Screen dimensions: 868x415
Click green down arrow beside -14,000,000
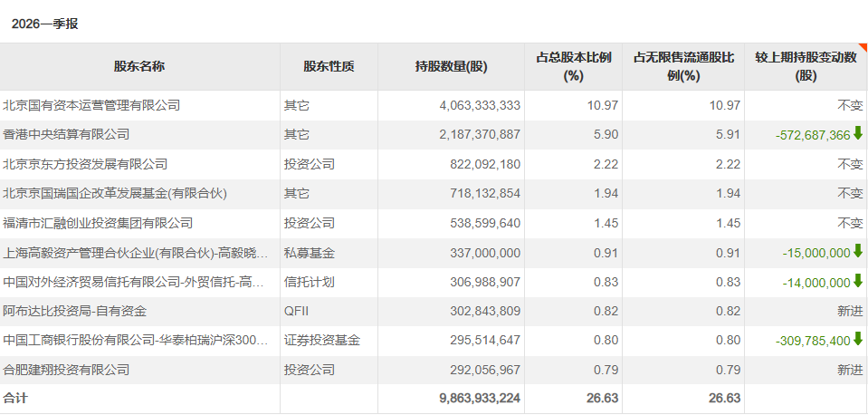coord(857,282)
